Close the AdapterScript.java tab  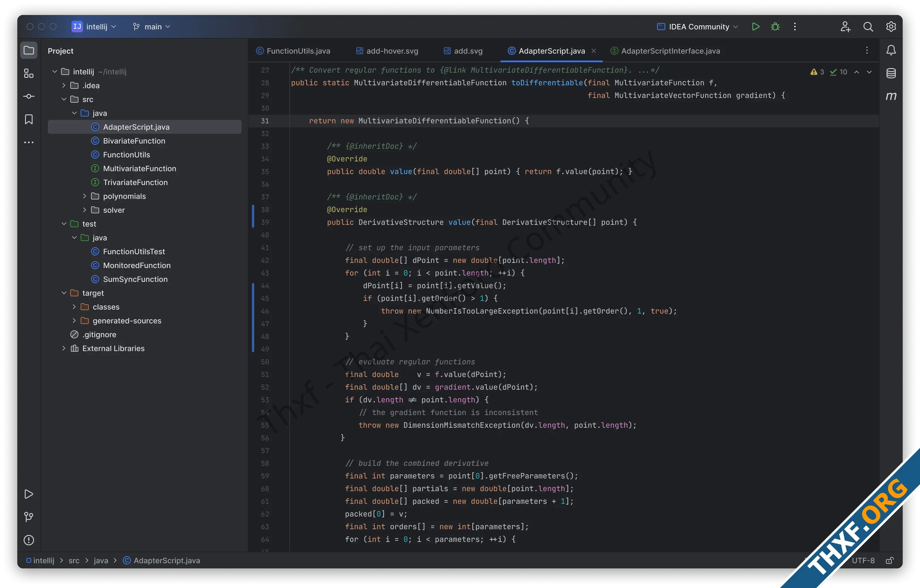coord(594,51)
